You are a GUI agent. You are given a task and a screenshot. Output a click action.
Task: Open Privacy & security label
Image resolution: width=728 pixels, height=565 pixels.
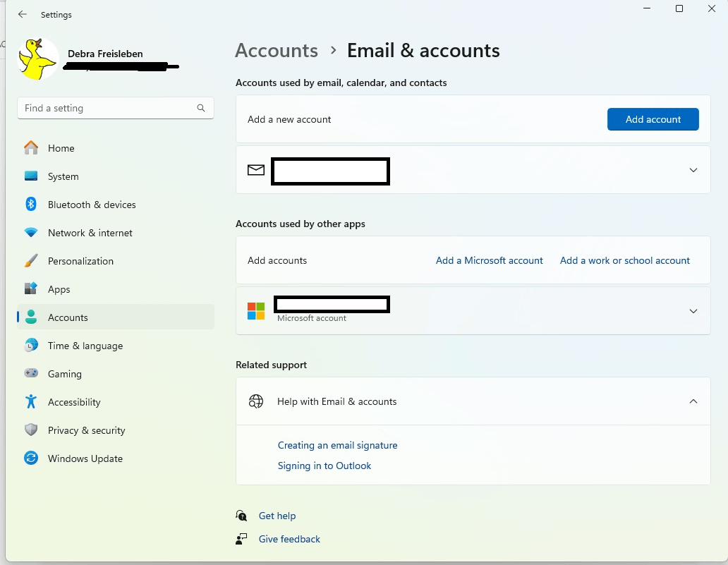click(x=86, y=430)
